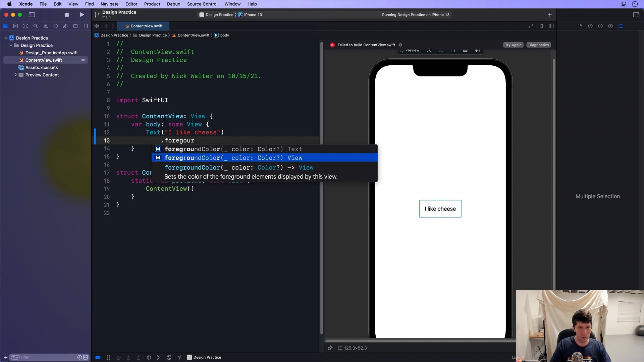The height and width of the screenshot is (362, 644).
Task: Simulate location arrow icon
Action: (x=179, y=357)
